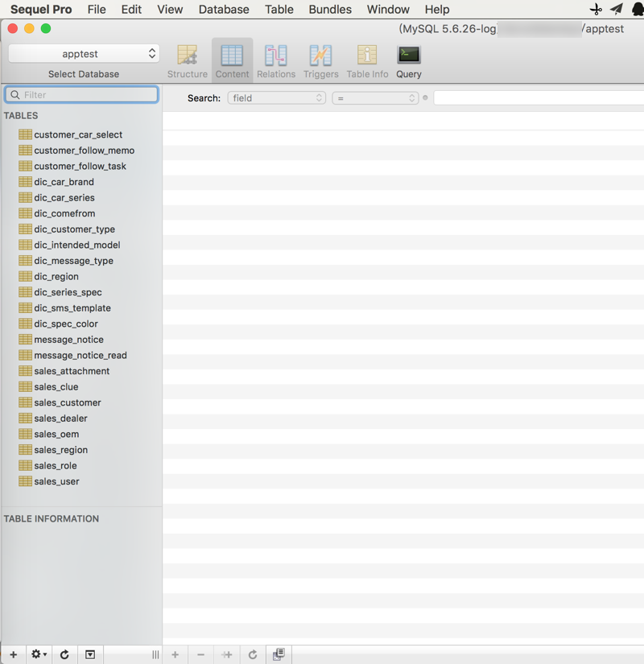This screenshot has width=644, height=664.
Task: Click the scissors-like menu bar status icon
Action: click(596, 9)
